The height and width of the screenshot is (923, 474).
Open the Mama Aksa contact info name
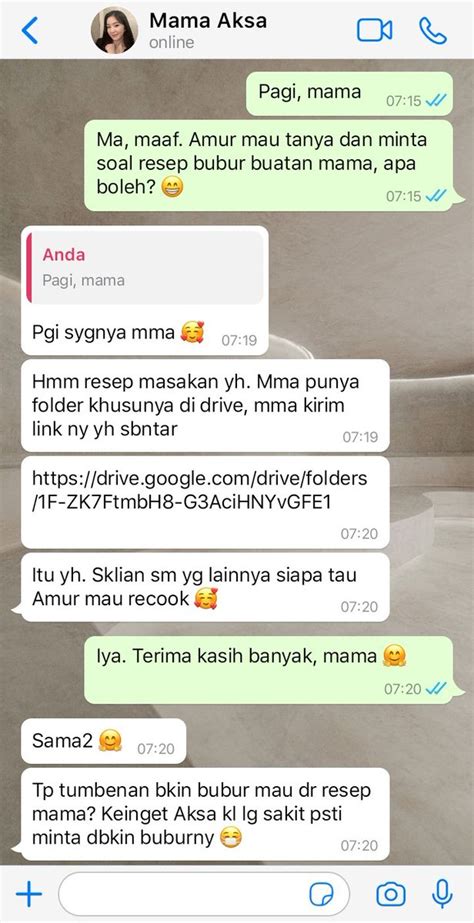208,21
